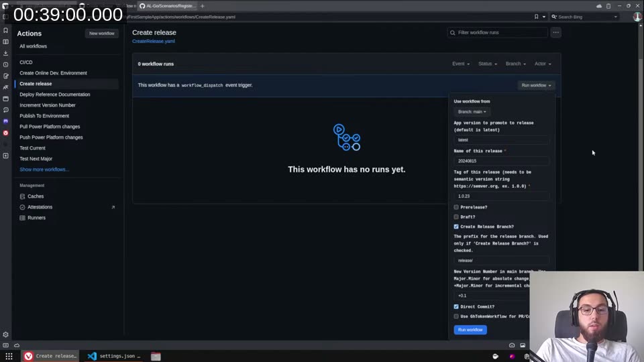Edit the App version field containing latest

502,140
